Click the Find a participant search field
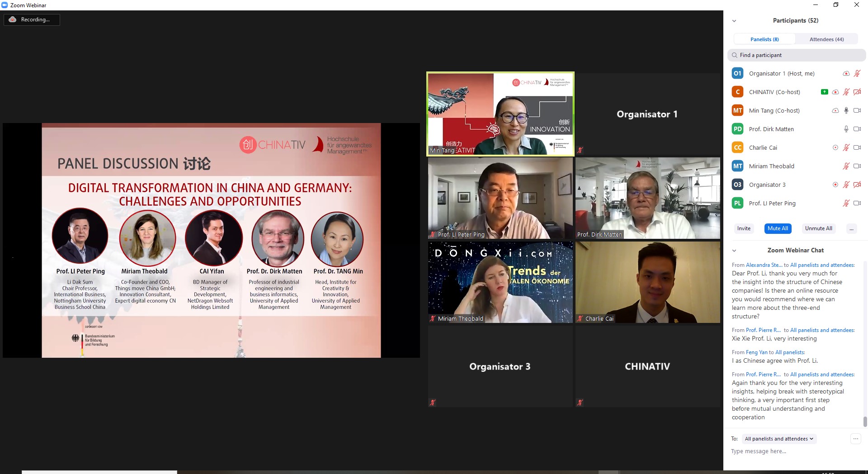 [x=797, y=55]
